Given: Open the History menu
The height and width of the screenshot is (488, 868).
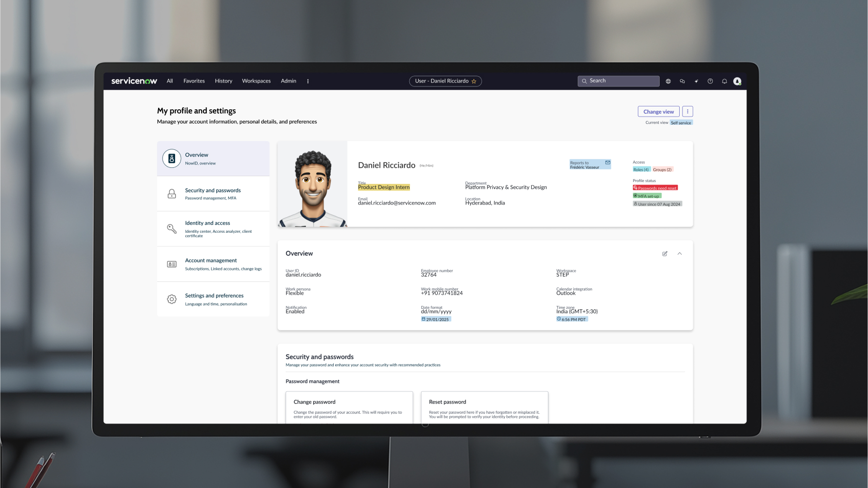Looking at the screenshot, I should (223, 81).
